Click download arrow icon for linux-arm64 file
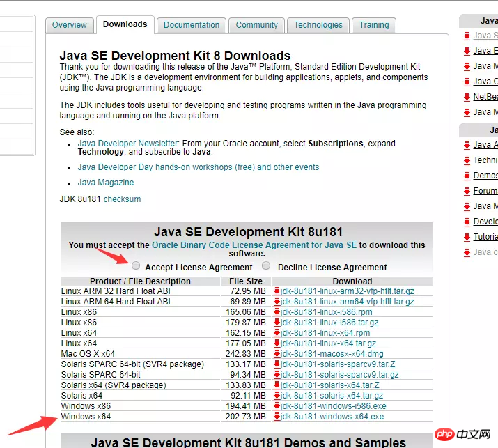This screenshot has width=498, height=448. 277,302
